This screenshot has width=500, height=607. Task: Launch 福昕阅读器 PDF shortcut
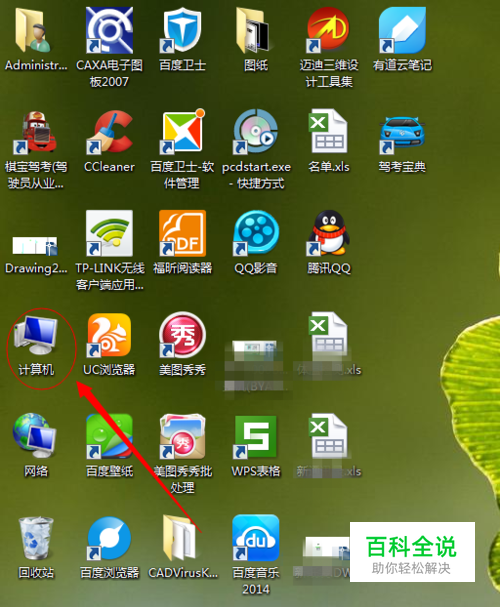click(x=182, y=233)
